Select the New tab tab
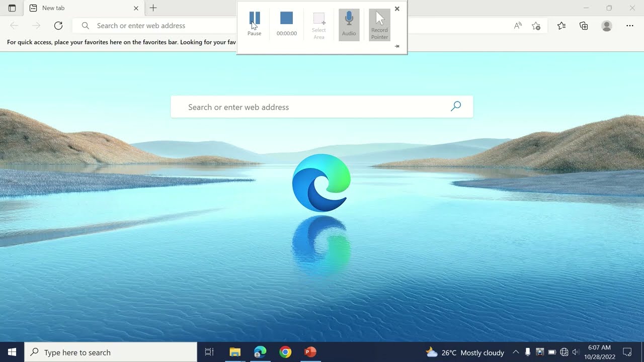The height and width of the screenshot is (362, 644). click(84, 8)
